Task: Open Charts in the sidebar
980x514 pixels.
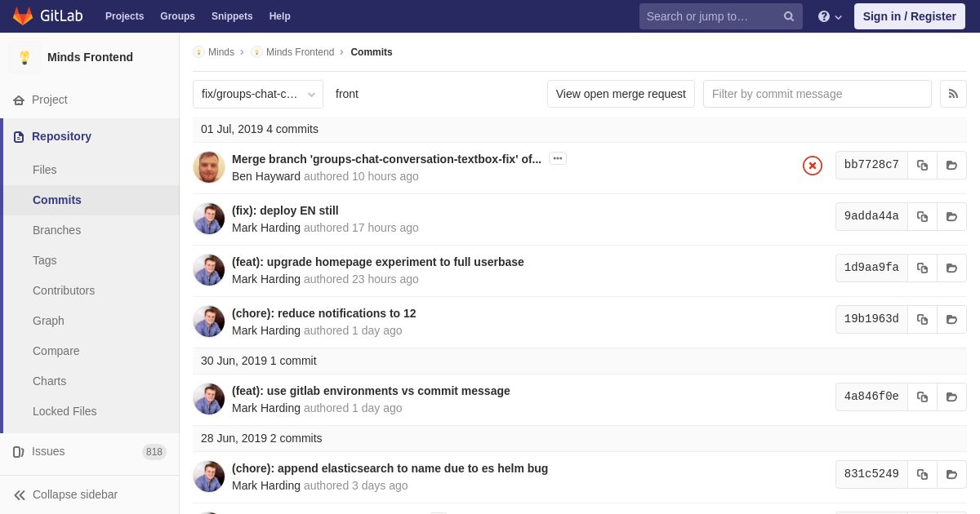Action: (x=91, y=381)
